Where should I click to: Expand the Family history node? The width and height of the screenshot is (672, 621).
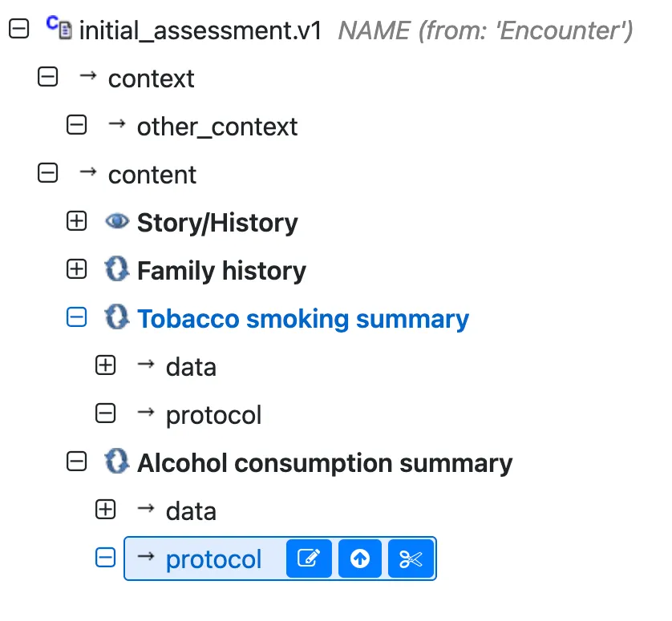76,270
